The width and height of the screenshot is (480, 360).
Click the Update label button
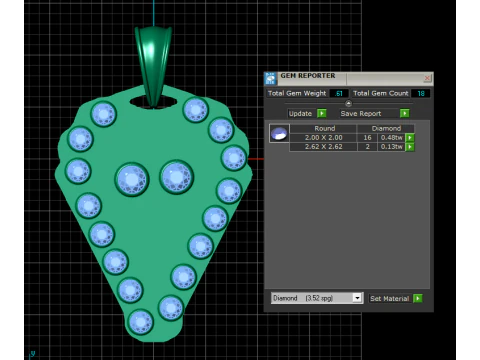click(300, 114)
